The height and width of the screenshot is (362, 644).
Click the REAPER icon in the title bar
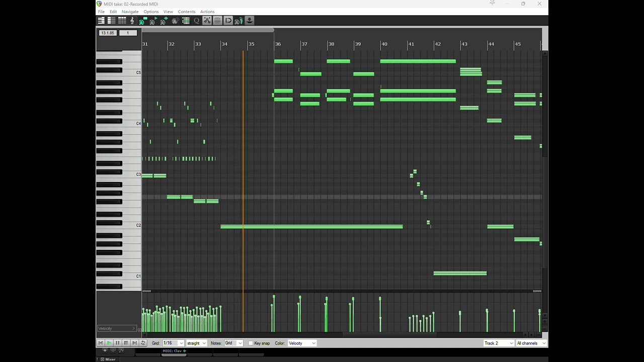[x=99, y=4]
